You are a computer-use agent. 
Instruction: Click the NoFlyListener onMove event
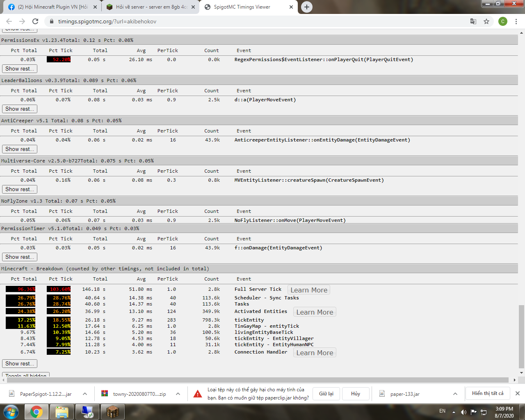click(290, 220)
